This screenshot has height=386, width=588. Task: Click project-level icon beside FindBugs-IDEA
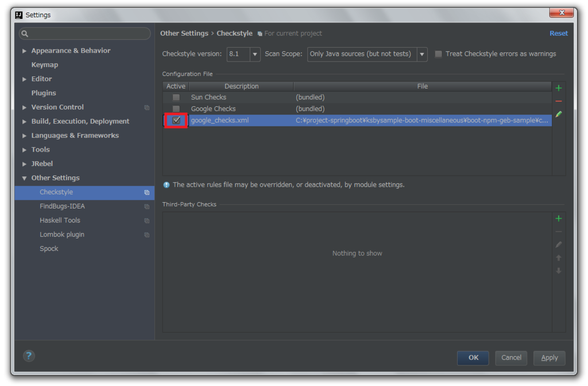pos(146,206)
